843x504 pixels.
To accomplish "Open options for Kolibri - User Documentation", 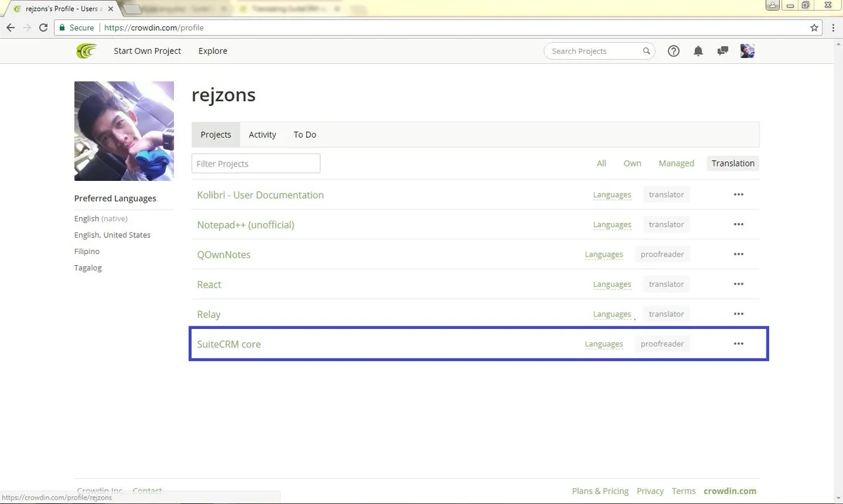I will (x=738, y=195).
